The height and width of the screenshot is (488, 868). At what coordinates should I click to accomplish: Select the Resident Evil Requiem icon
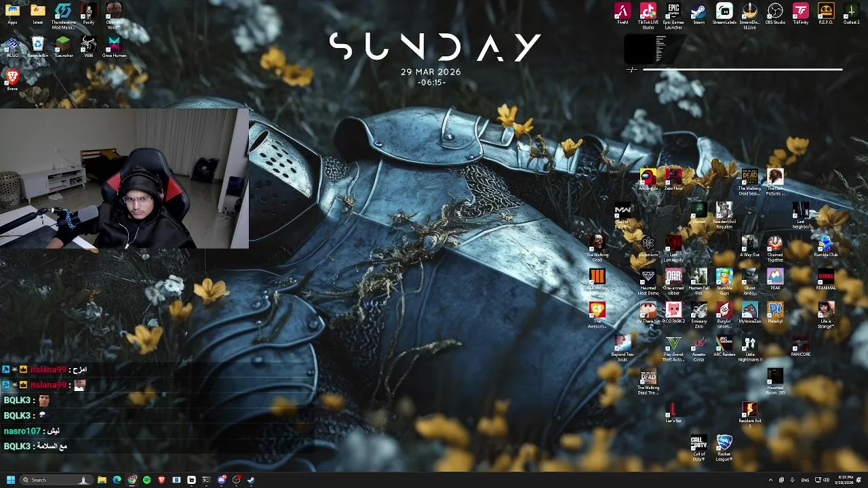point(724,215)
